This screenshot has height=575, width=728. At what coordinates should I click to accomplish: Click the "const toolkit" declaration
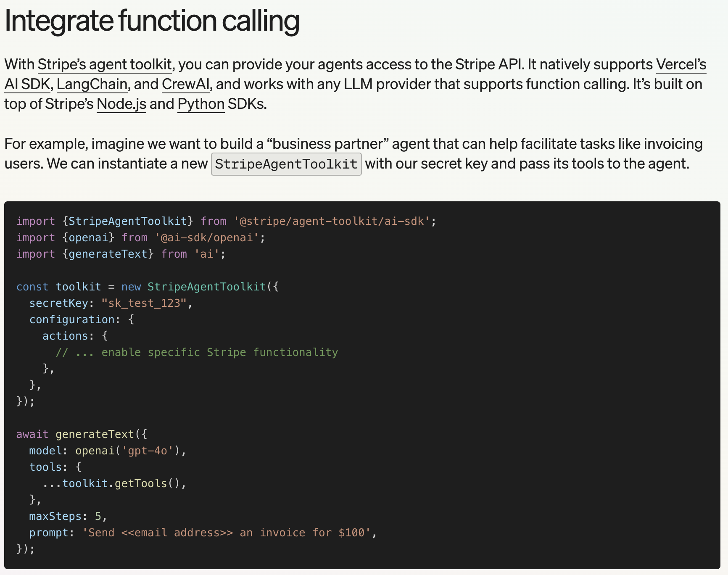pyautogui.click(x=59, y=287)
